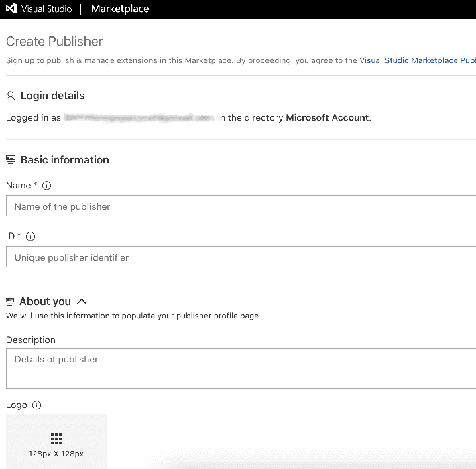
Task: Focus the Name of the publisher field
Action: pos(241,206)
